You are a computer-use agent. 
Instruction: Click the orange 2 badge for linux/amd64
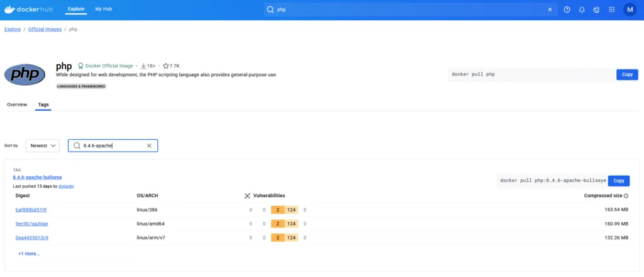[x=277, y=223]
